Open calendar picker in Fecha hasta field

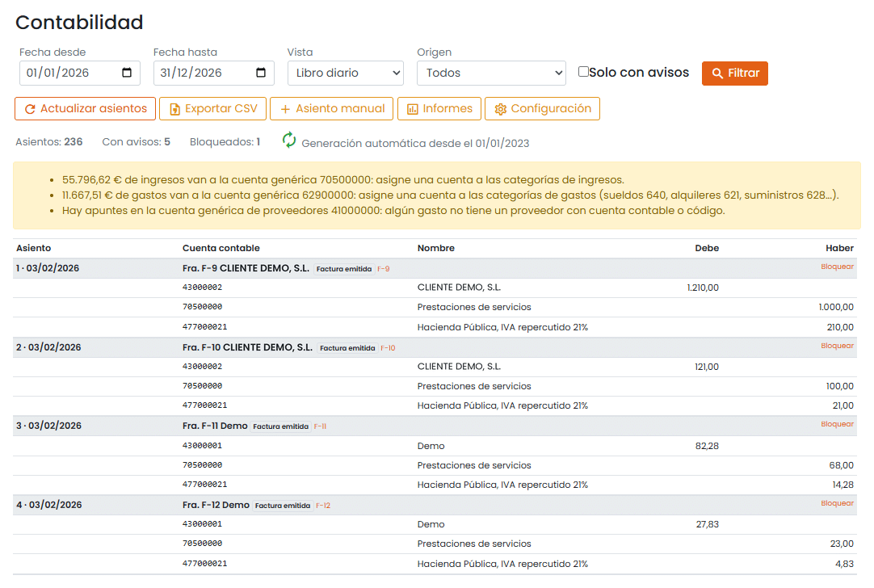tap(261, 73)
